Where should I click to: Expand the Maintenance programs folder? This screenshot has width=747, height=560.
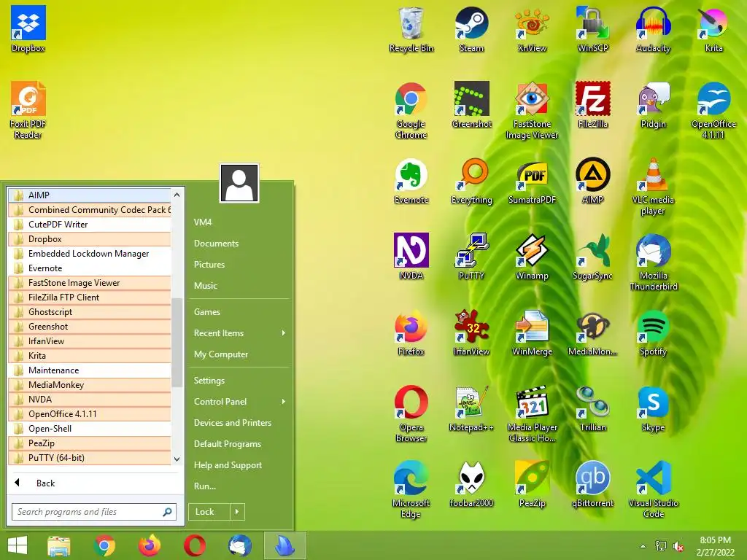90,370
